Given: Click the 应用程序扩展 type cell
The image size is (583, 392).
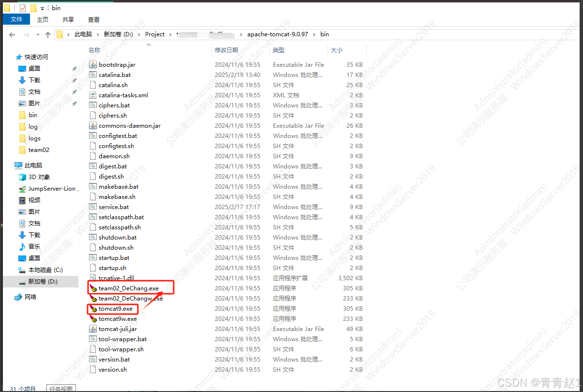Looking at the screenshot, I should (x=290, y=278).
